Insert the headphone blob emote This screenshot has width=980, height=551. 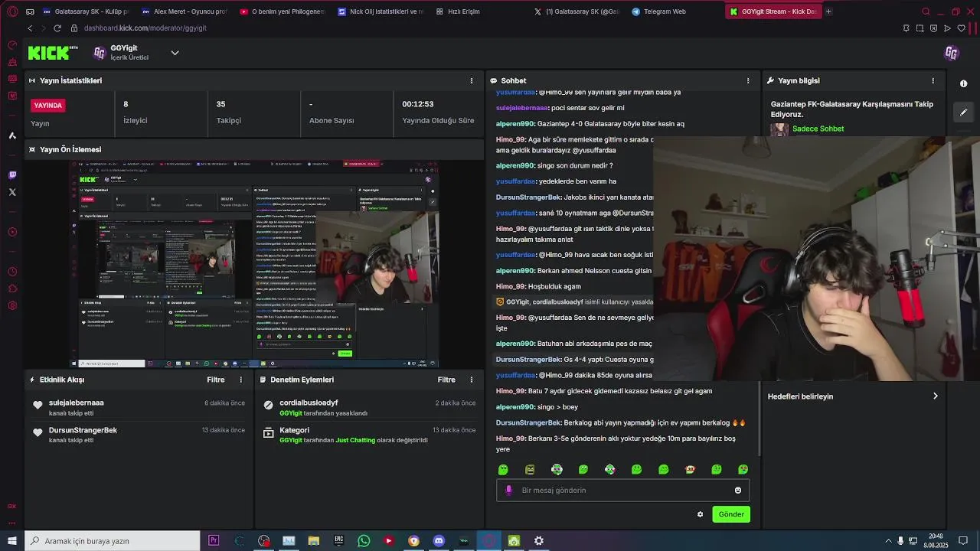coord(557,469)
